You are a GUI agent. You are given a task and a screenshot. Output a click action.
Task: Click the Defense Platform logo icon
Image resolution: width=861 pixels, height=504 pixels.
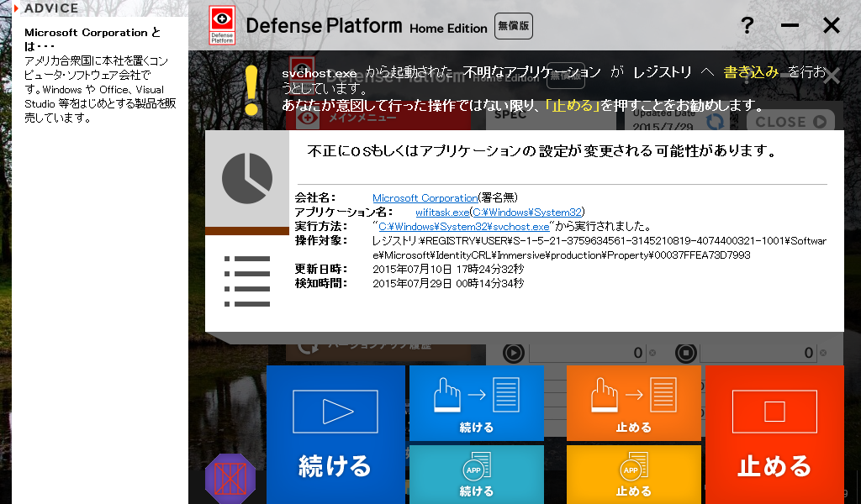[x=222, y=25]
